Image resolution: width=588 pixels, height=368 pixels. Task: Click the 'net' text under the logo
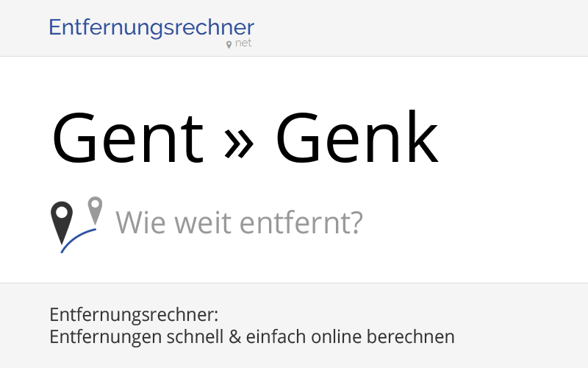point(243,43)
